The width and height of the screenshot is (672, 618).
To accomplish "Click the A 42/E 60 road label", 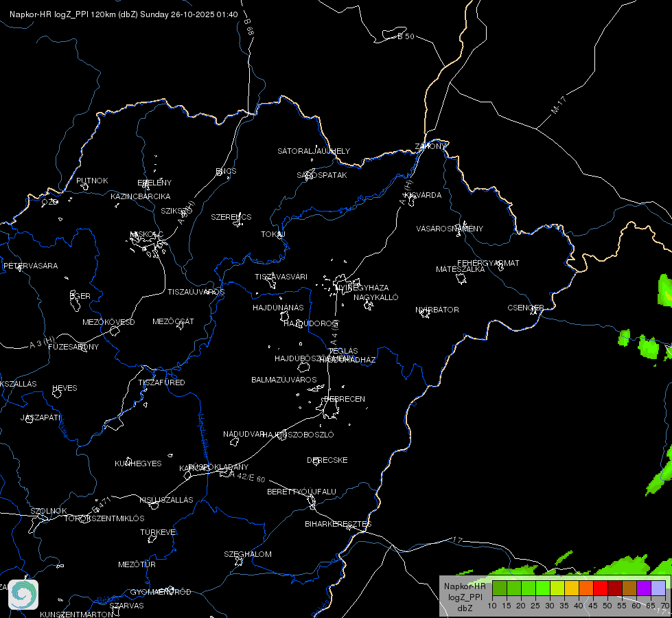I will 247,477.
